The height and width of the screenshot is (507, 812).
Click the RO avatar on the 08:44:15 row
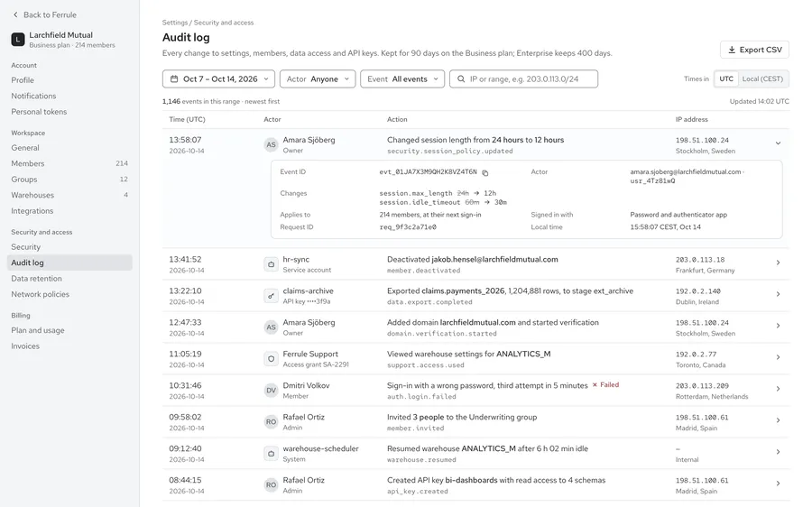(x=271, y=485)
